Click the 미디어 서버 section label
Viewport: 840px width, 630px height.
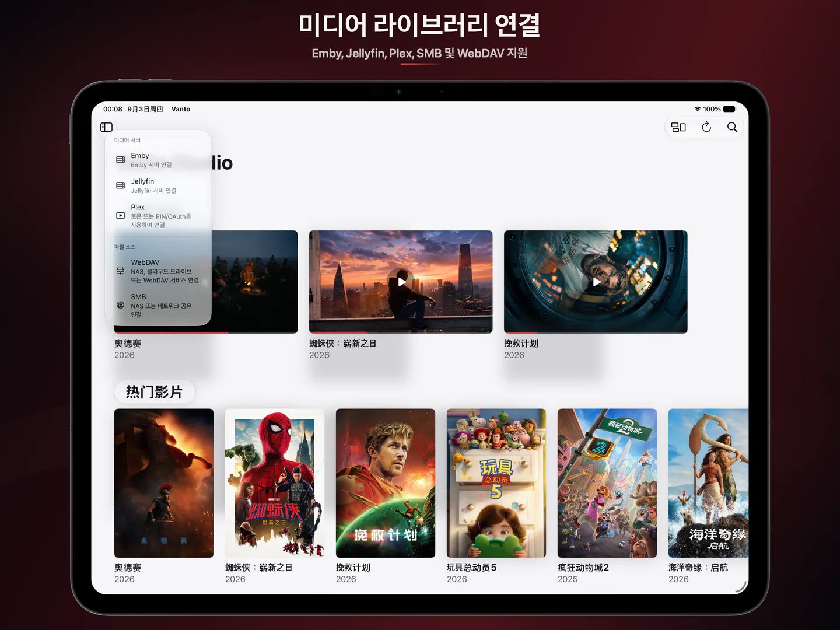(127, 140)
